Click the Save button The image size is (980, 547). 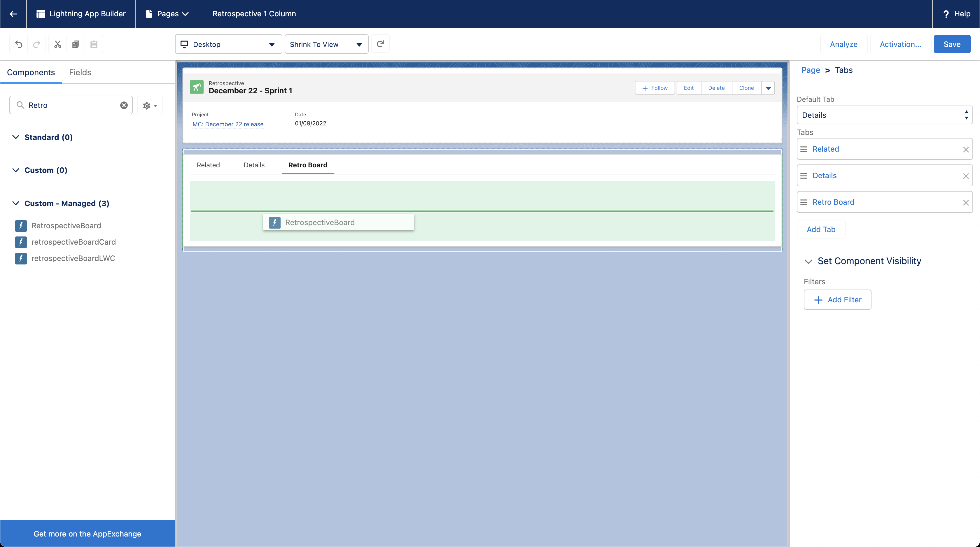tap(951, 44)
